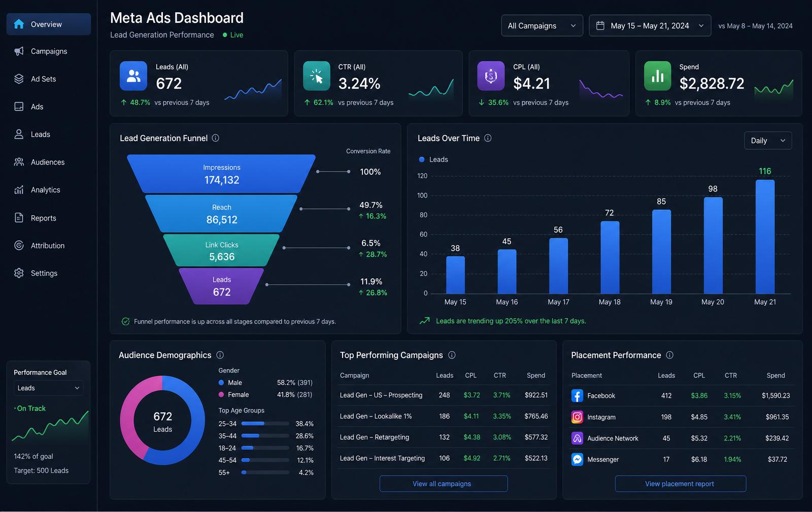Image resolution: width=812 pixels, height=512 pixels.
Task: Click the Audiences group icon
Action: [19, 162]
